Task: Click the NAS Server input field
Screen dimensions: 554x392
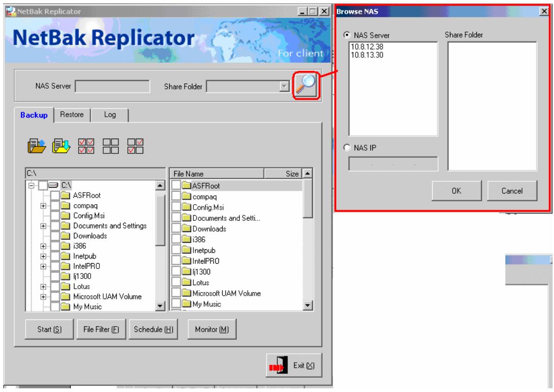Action: point(112,86)
